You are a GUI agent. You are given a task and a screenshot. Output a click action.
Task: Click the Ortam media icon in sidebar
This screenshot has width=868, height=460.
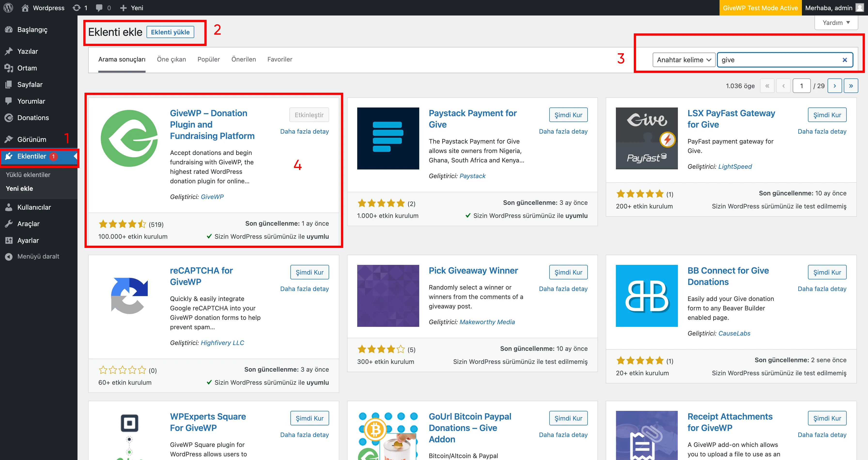(9, 68)
